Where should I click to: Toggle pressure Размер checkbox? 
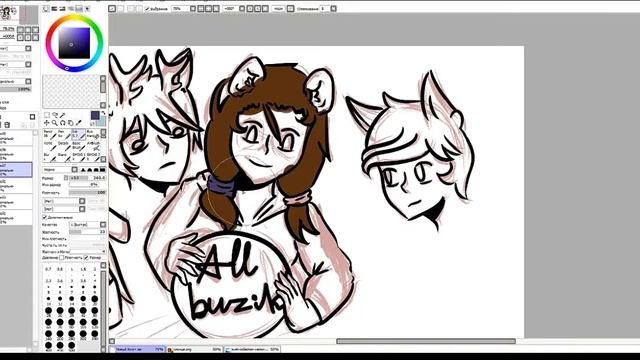86,258
